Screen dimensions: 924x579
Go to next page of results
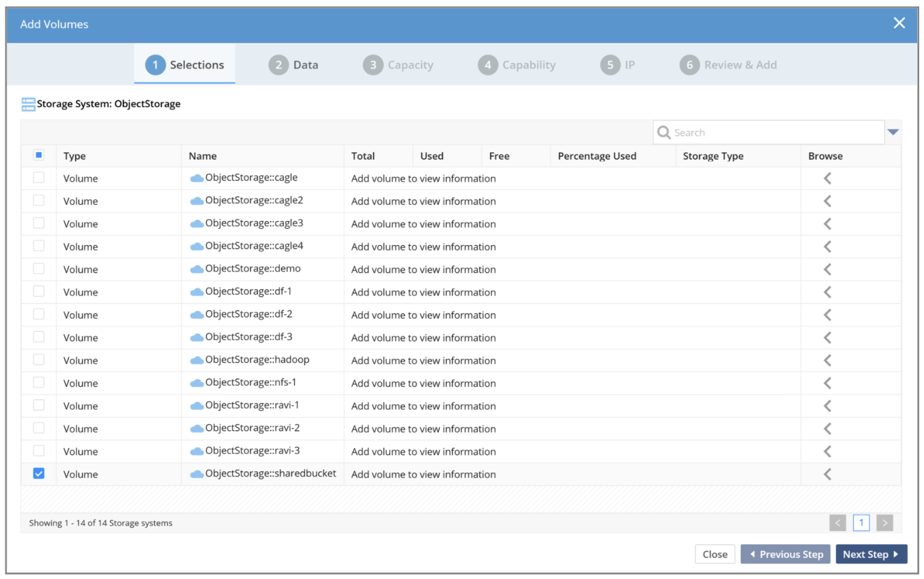[x=884, y=523]
